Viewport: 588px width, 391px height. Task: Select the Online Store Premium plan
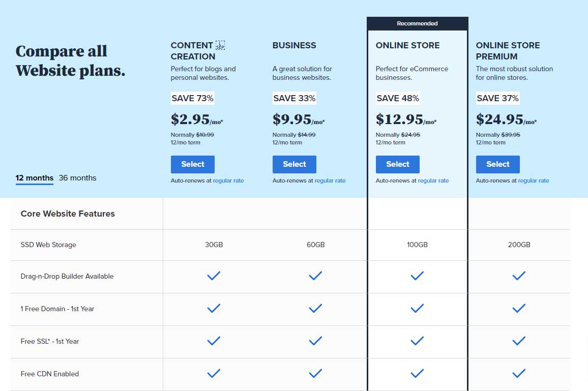click(497, 164)
